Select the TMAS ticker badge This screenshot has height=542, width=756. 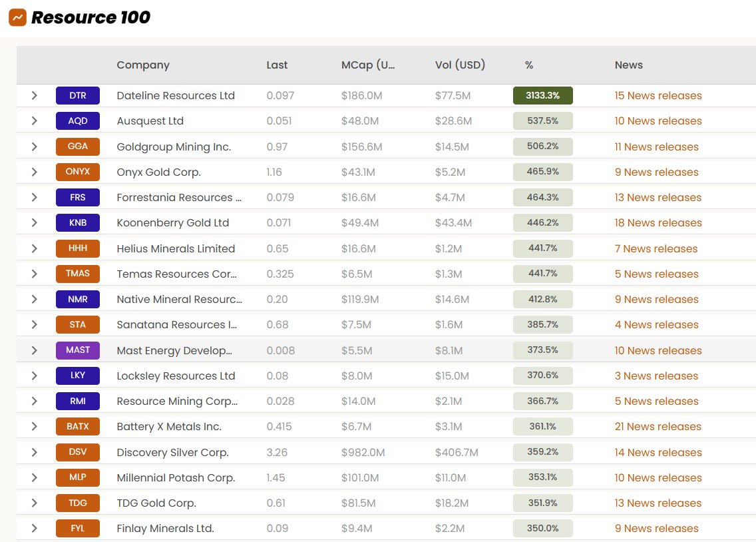pyautogui.click(x=78, y=274)
